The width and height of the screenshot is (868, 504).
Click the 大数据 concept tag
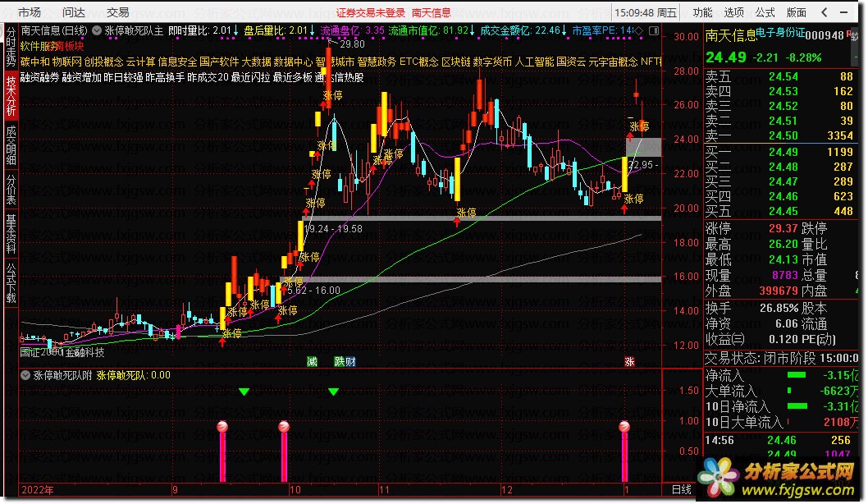click(256, 62)
